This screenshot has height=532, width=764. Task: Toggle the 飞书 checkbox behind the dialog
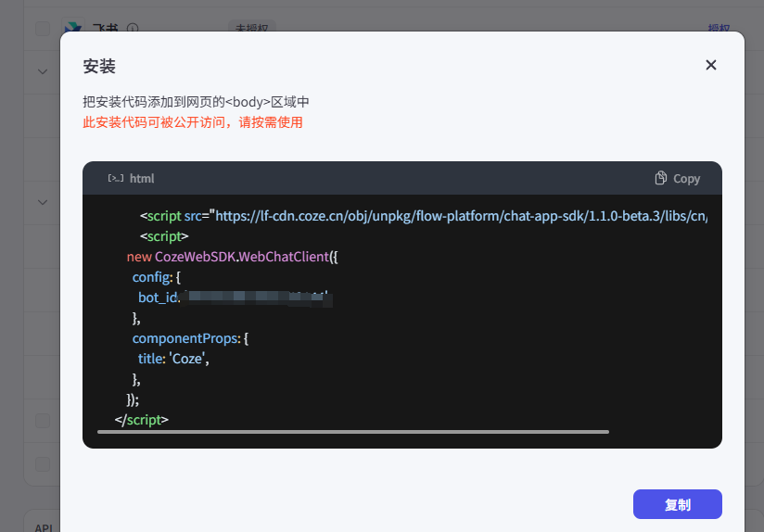[x=43, y=28]
